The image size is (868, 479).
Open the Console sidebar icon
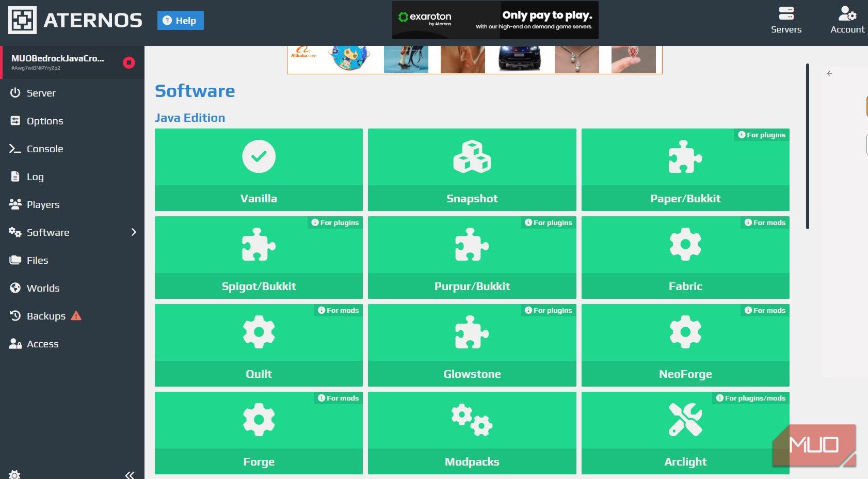point(15,149)
